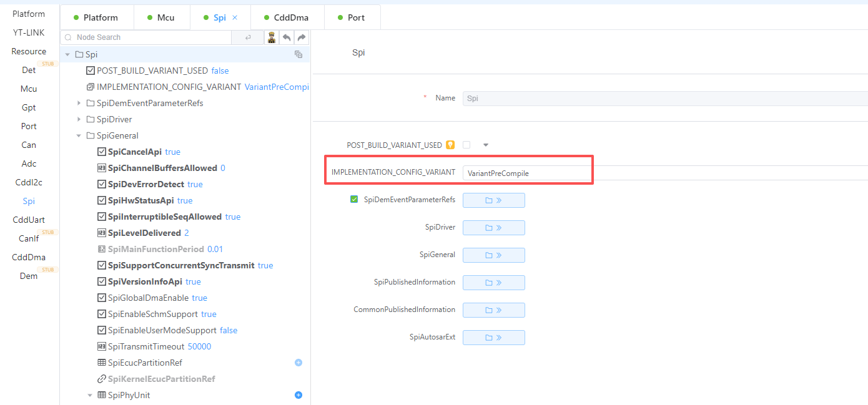Expand the SpiDemEventParameterRefs tree node

click(x=79, y=103)
